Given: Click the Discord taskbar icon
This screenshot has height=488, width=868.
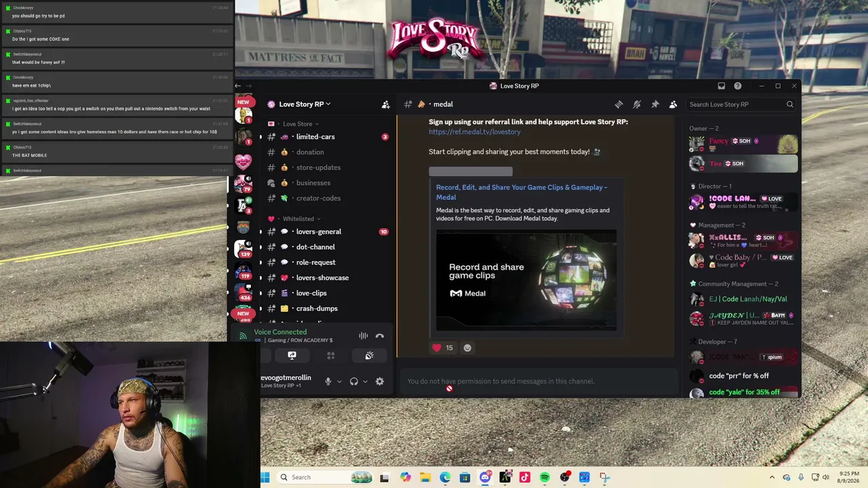Looking at the screenshot, I should 485,477.
